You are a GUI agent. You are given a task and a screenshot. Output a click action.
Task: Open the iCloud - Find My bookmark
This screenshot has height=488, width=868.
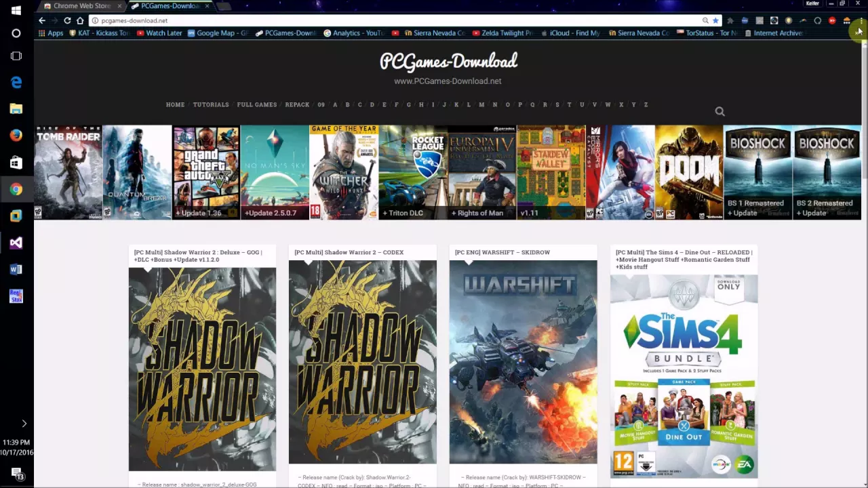(570, 33)
